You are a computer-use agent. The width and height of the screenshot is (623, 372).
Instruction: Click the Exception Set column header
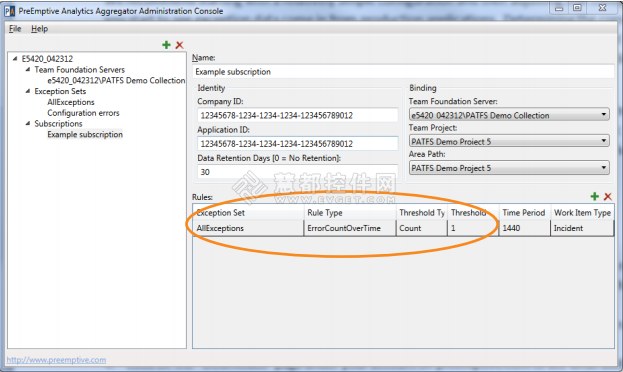248,213
